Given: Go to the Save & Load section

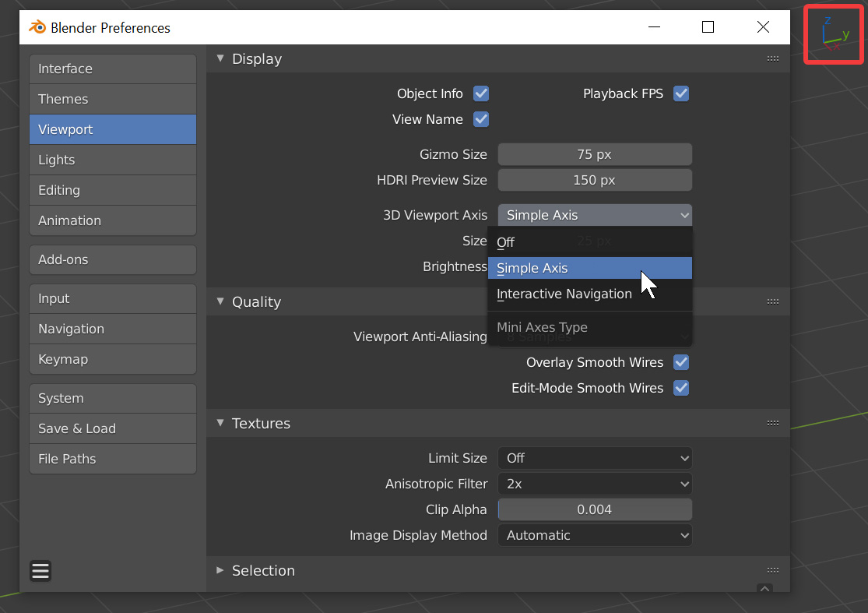Looking at the screenshot, I should coord(112,428).
